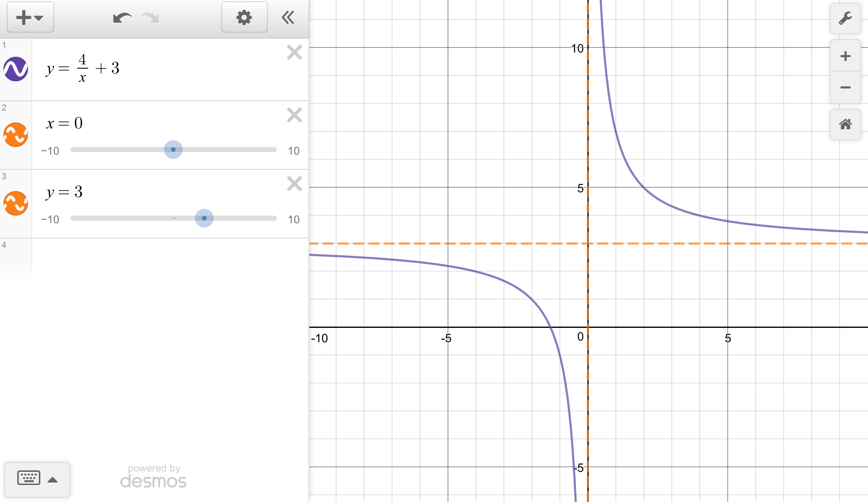Toggle visibility of the purple y=4/x+3 curve
Screen dimensions: 868x502
point(16,69)
